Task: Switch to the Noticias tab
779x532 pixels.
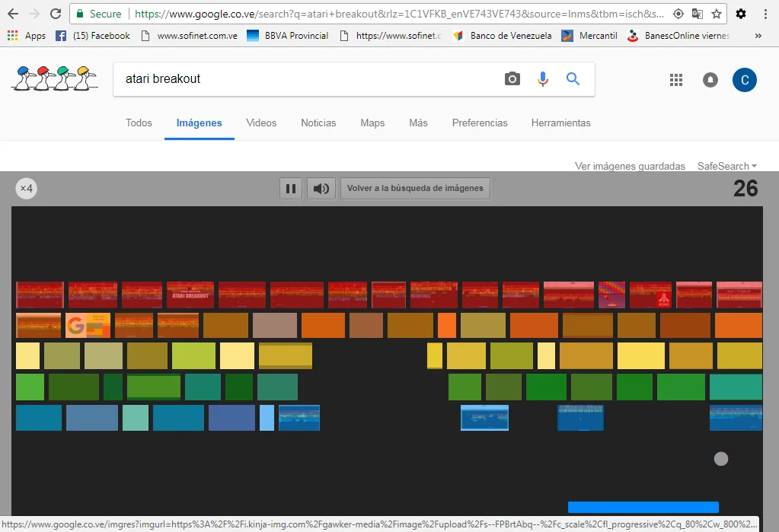Action: [318, 123]
